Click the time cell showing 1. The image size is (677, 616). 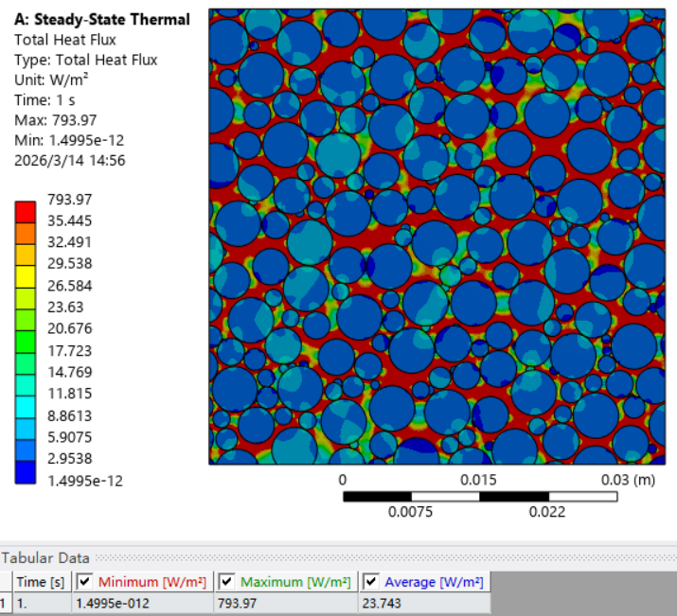[x=43, y=603]
